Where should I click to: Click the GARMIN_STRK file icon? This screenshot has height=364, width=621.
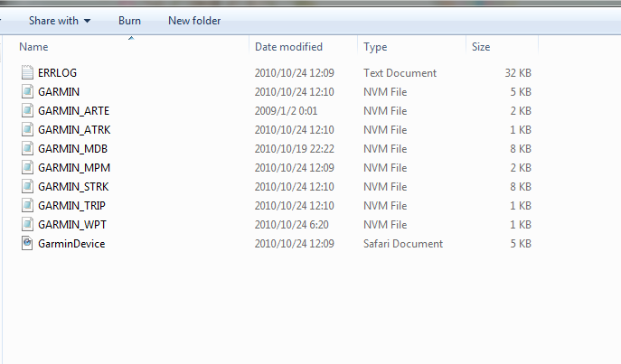(26, 186)
